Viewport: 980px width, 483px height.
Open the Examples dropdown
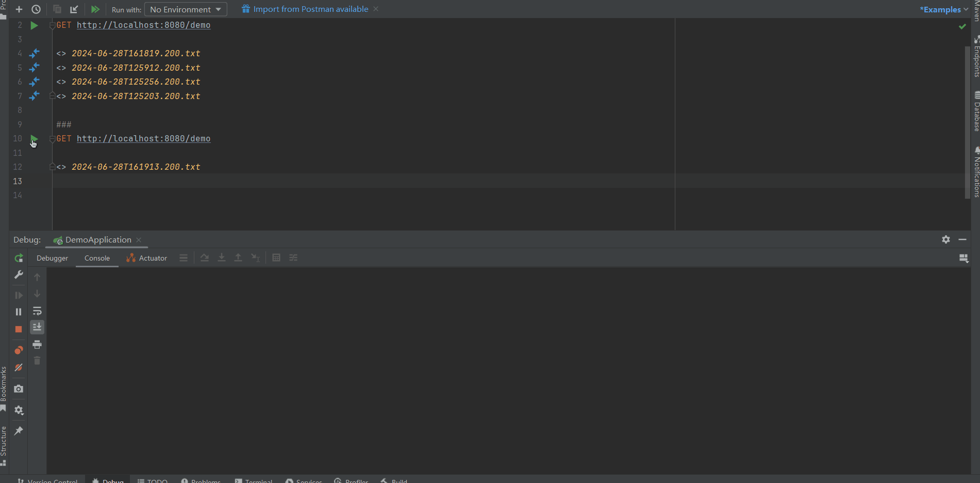944,9
